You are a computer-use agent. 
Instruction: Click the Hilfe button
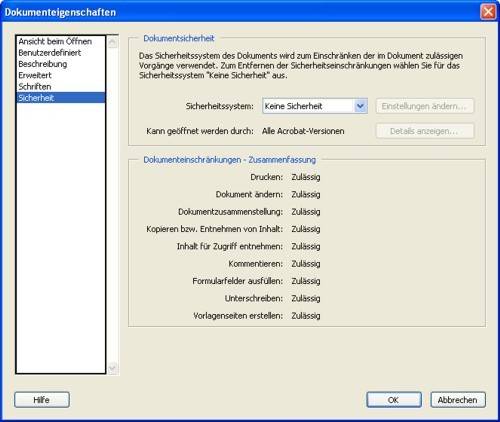(42, 400)
